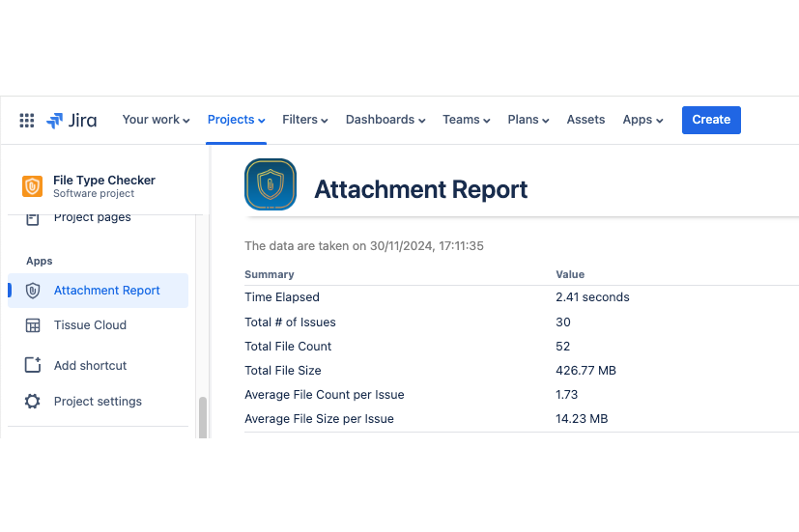
Task: Click Average File Count per Issue label
Action: (x=324, y=395)
